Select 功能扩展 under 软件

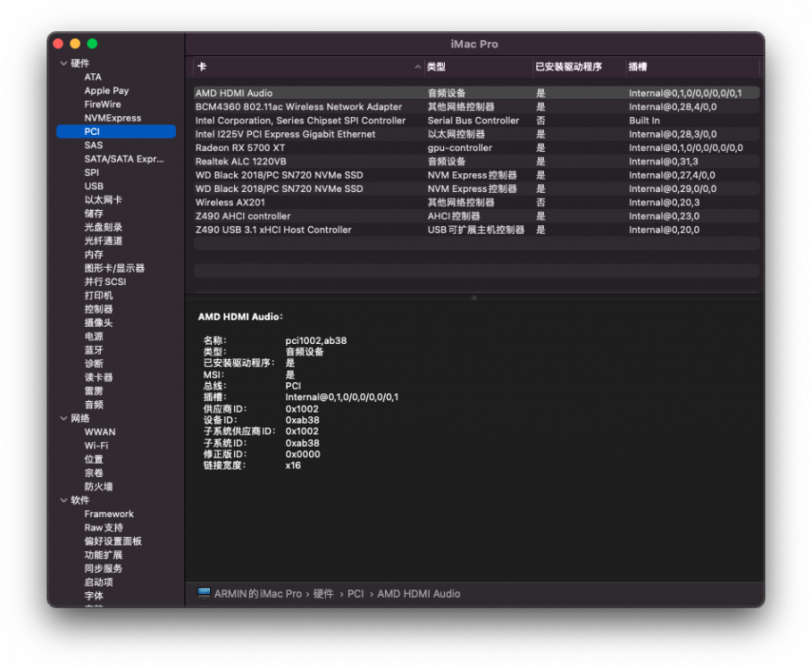(x=104, y=555)
